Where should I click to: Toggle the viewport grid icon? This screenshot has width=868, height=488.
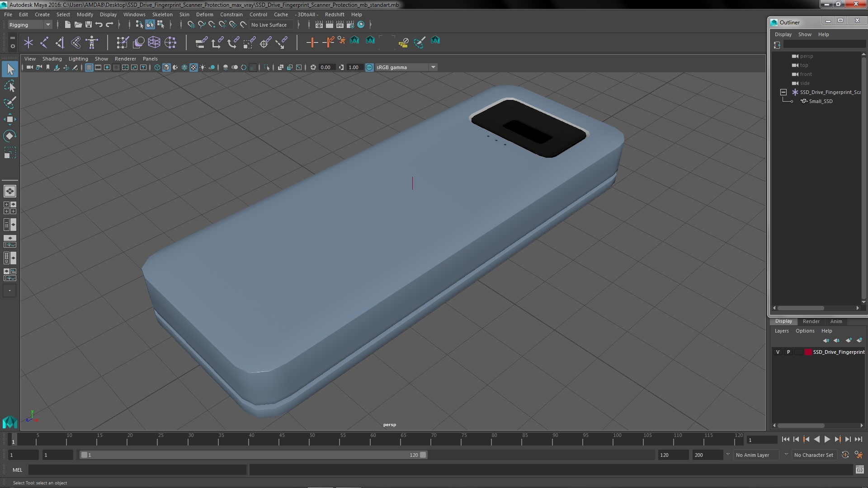pos(89,67)
